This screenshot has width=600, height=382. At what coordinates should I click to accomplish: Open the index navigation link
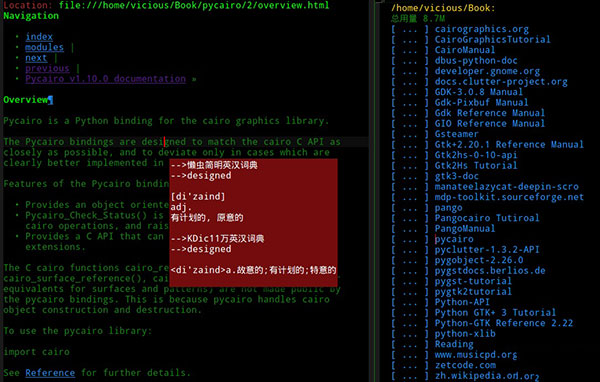click(39, 37)
